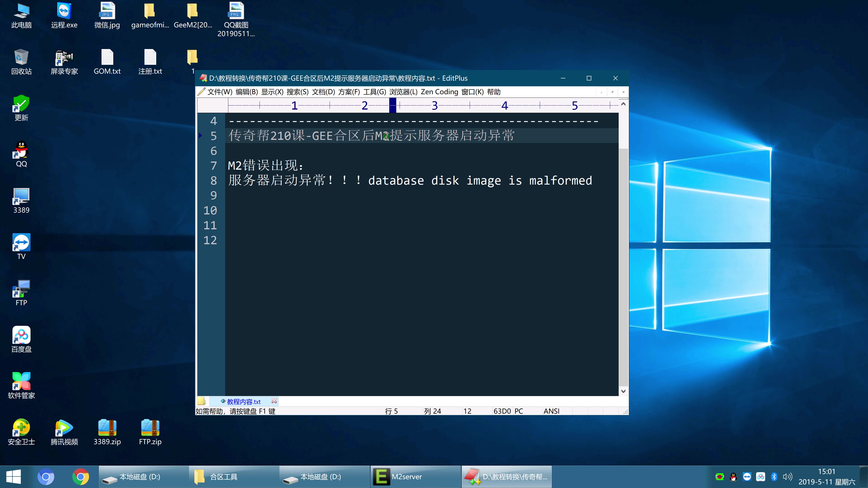This screenshot has width=868, height=488.
Task: Open 文档(D) menu
Action: click(323, 92)
